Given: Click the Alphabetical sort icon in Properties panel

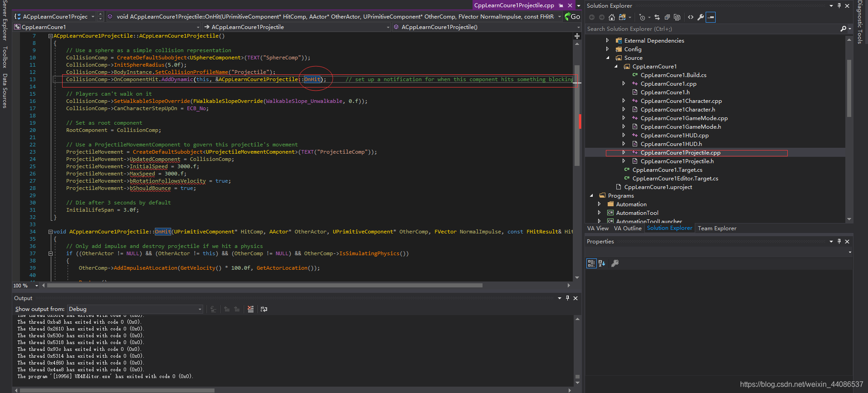Looking at the screenshot, I should (602, 263).
